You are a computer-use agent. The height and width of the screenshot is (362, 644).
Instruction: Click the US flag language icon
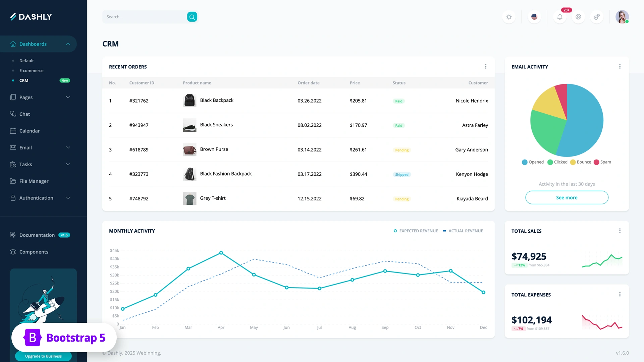534,17
